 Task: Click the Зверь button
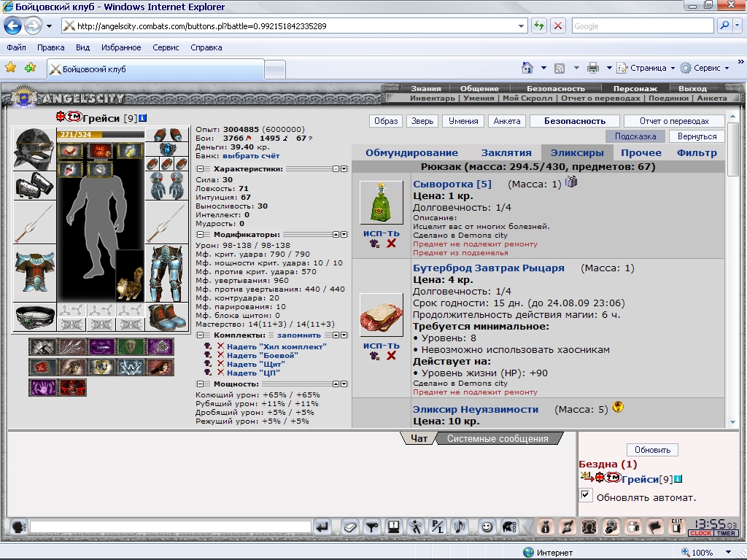[x=422, y=121]
